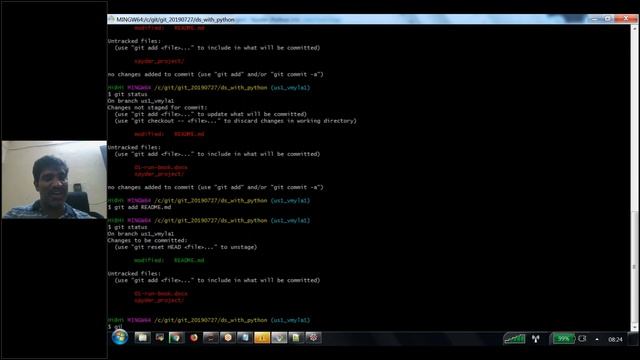This screenshot has height=360, width=640.
Task: Show hidden system tray icons arrow
Action: (x=597, y=339)
